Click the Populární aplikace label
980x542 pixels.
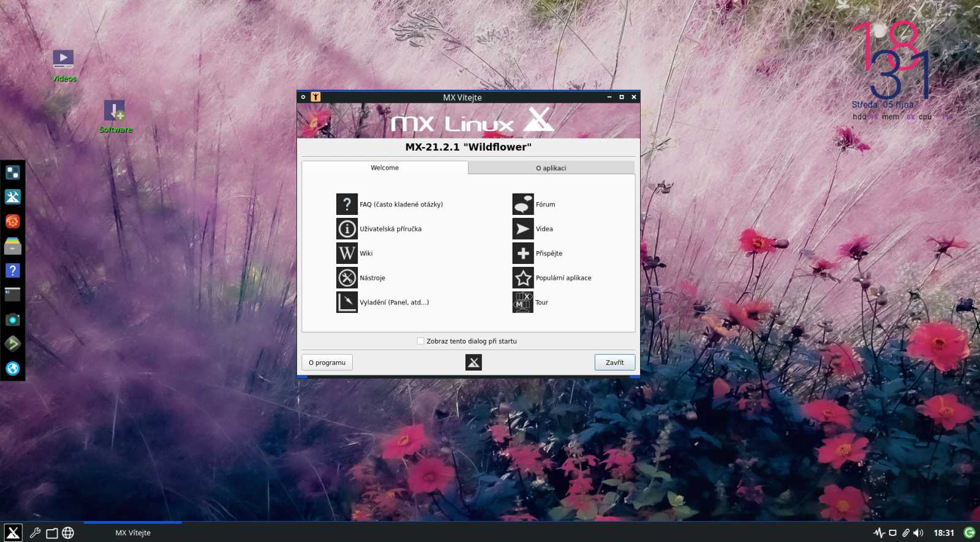563,278
